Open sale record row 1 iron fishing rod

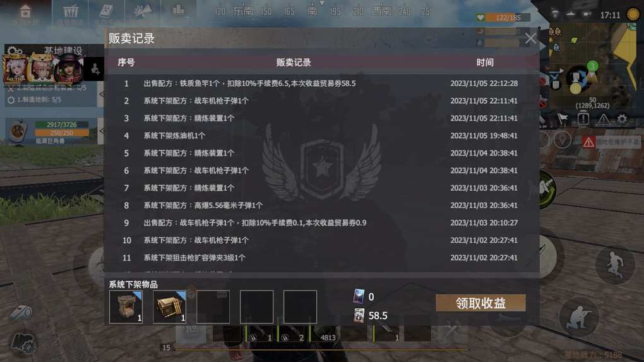(321, 83)
